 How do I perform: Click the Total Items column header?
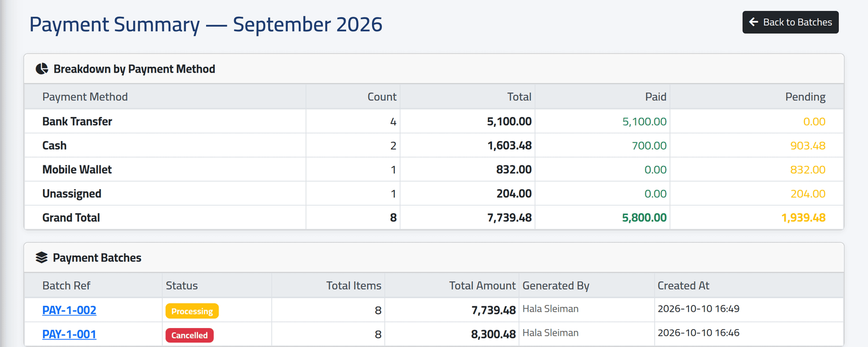(354, 286)
